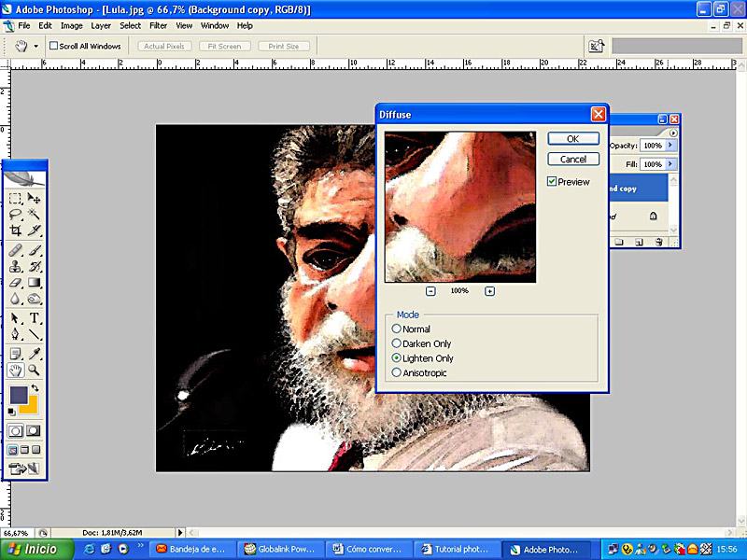Expand the Opacity slider arrow
This screenshot has height=560, width=747.
(670, 146)
